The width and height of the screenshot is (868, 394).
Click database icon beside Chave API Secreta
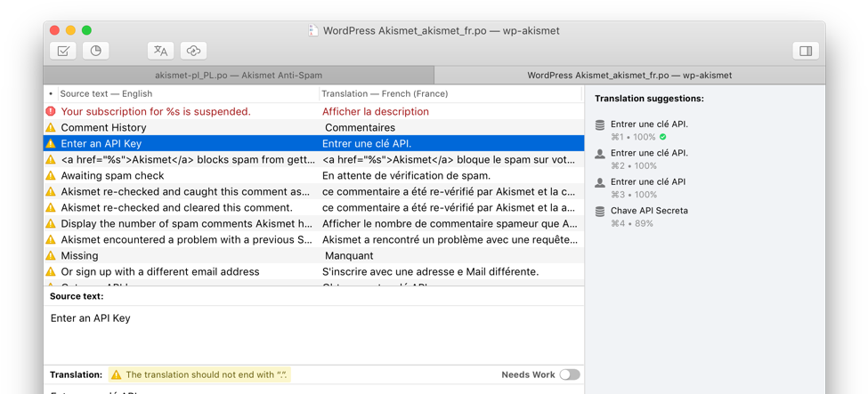coord(599,212)
